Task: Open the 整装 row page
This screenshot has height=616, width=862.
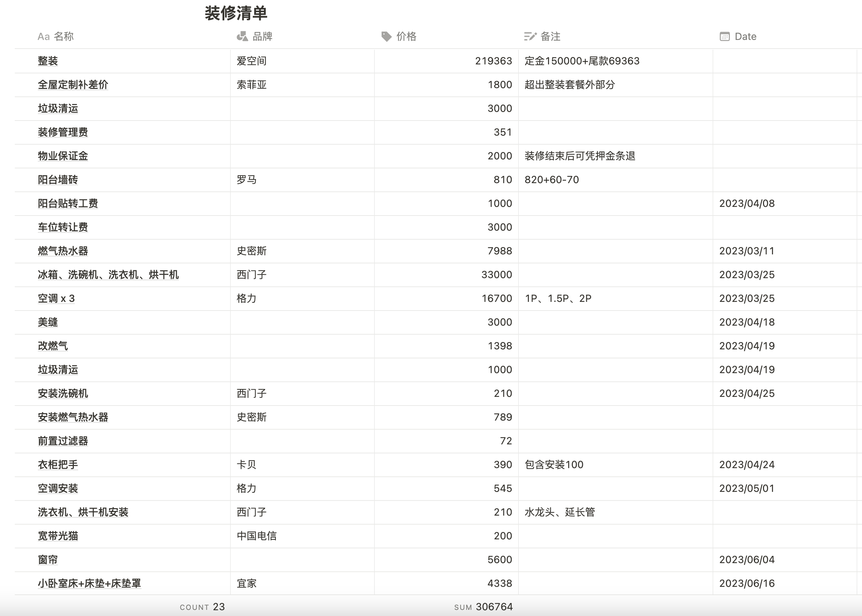Action: coord(48,61)
